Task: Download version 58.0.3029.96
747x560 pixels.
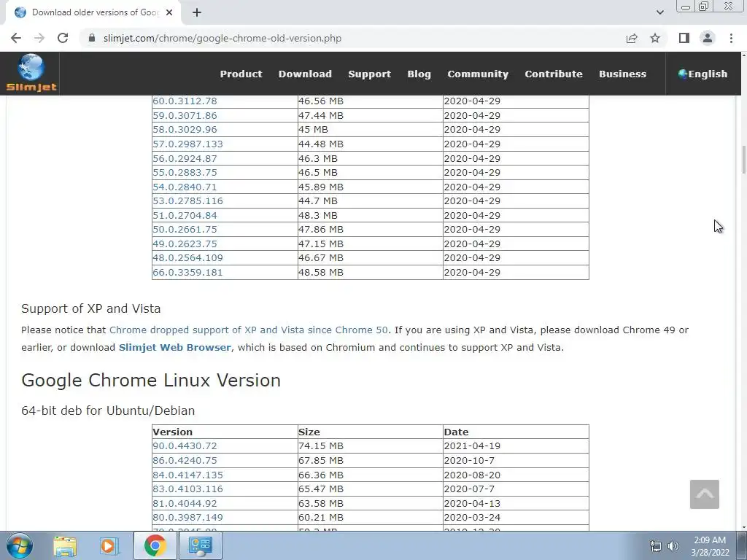Action: [x=185, y=130]
